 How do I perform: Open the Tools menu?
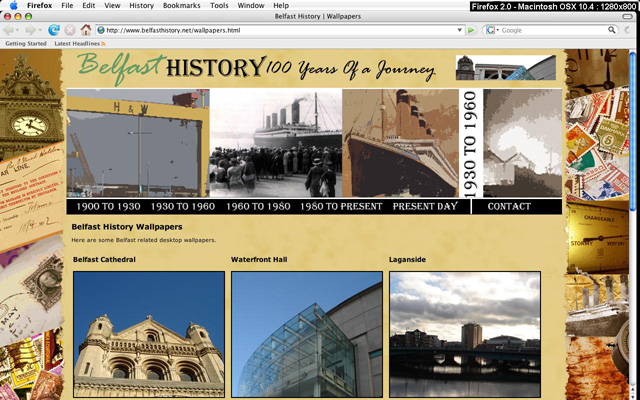coord(218,6)
